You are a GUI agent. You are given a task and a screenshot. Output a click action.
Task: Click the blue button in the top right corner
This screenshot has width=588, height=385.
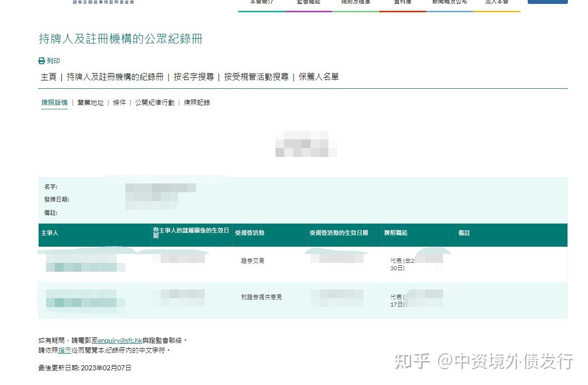pos(547,2)
